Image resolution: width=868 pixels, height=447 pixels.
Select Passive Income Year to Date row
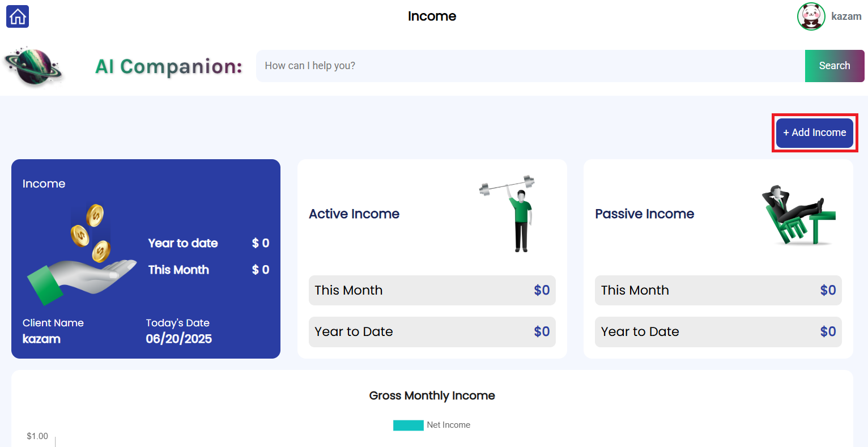click(x=718, y=331)
